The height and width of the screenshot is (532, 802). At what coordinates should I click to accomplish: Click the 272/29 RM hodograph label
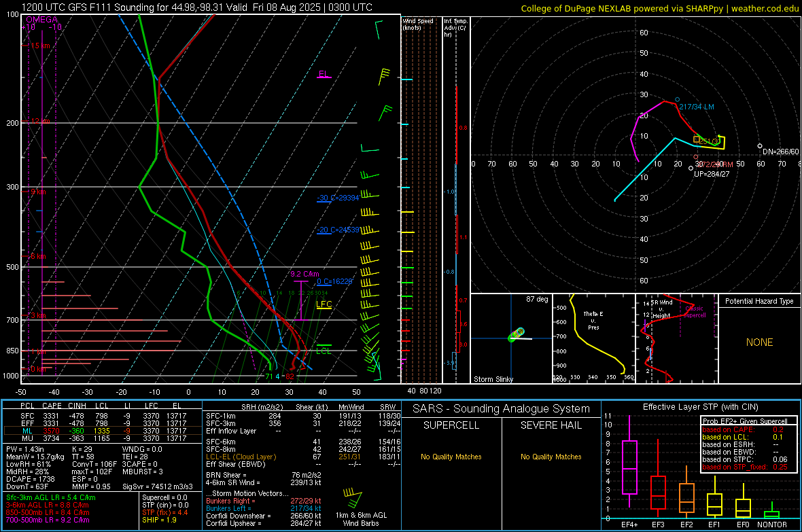715,164
